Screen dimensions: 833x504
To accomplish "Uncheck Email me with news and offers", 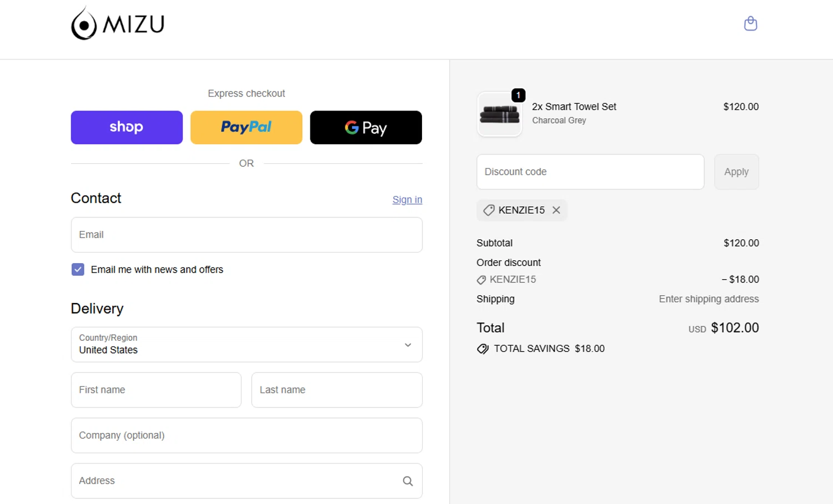I will click(x=78, y=269).
